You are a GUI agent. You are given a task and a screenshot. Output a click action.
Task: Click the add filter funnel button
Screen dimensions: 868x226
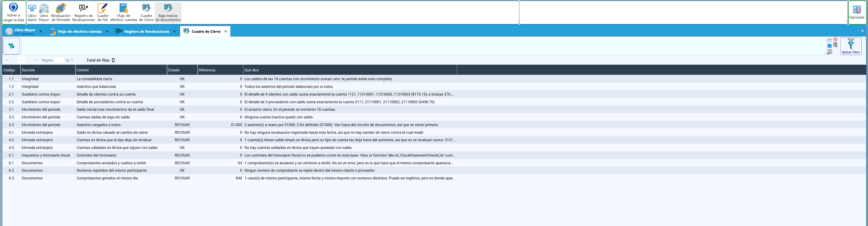(12, 46)
